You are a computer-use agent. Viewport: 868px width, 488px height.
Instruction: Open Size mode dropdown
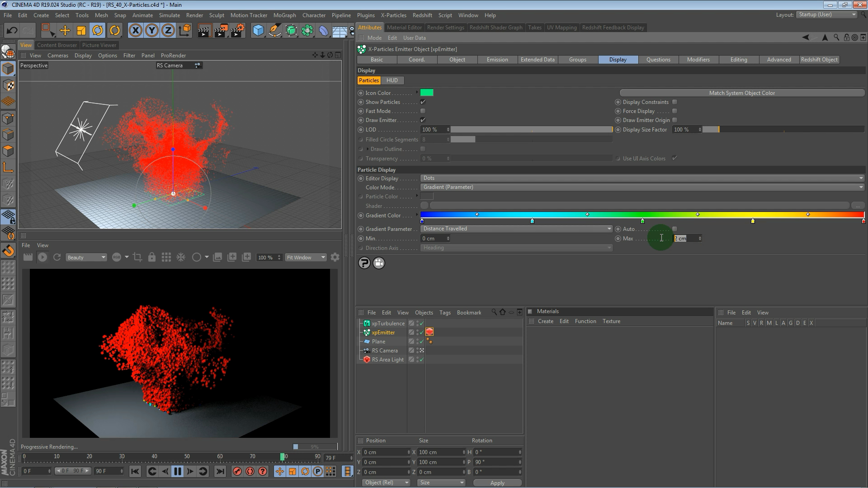(x=441, y=483)
